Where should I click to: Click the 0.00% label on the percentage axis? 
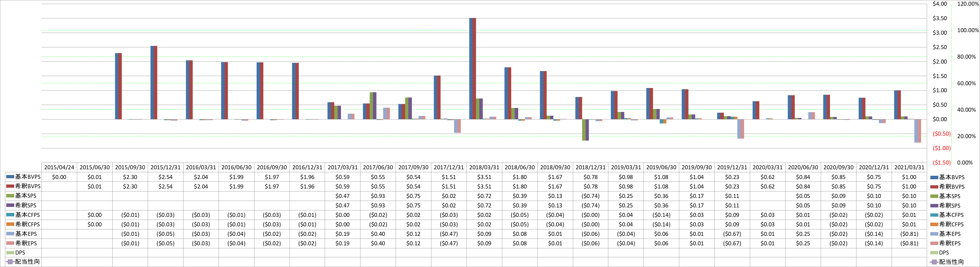(x=965, y=163)
